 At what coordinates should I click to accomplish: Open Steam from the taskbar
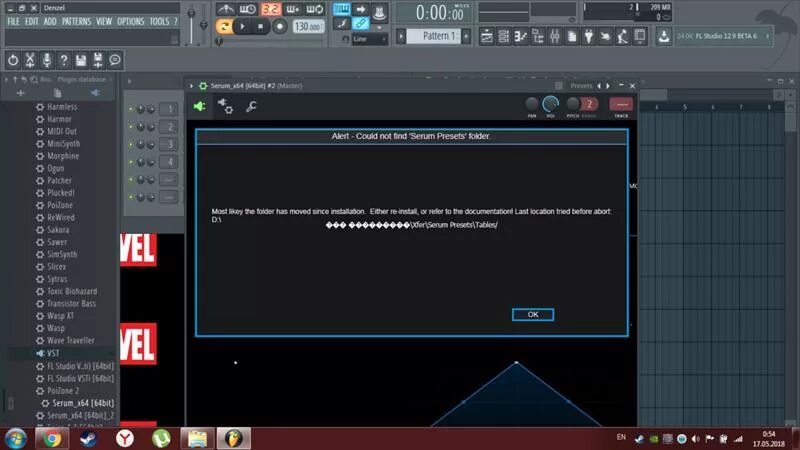88,438
